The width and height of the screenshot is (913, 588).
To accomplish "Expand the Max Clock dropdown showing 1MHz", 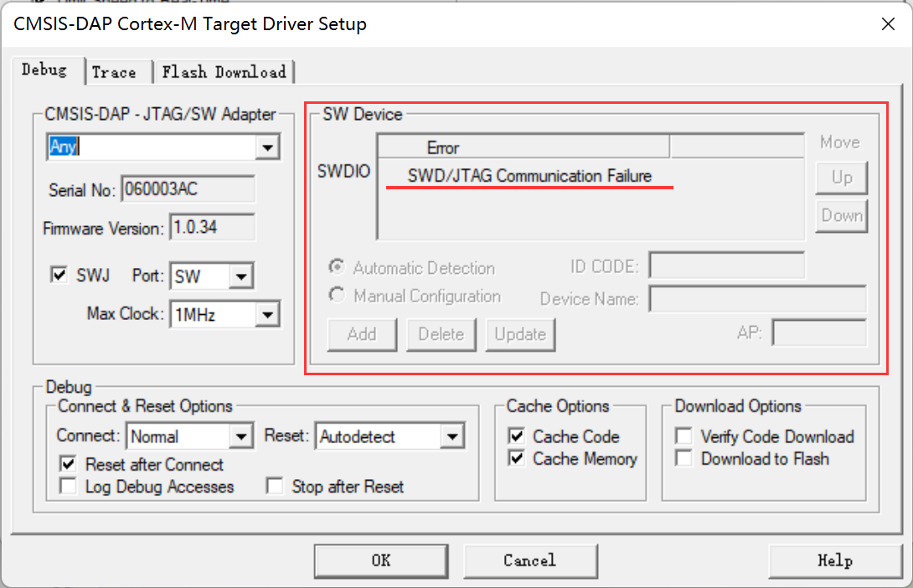I will click(x=268, y=314).
